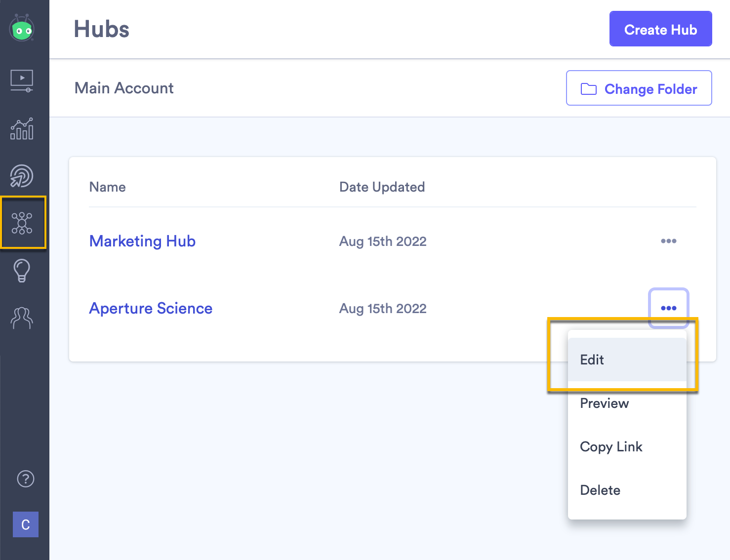Open the Aperture Science link
730x560 pixels.
click(x=151, y=308)
